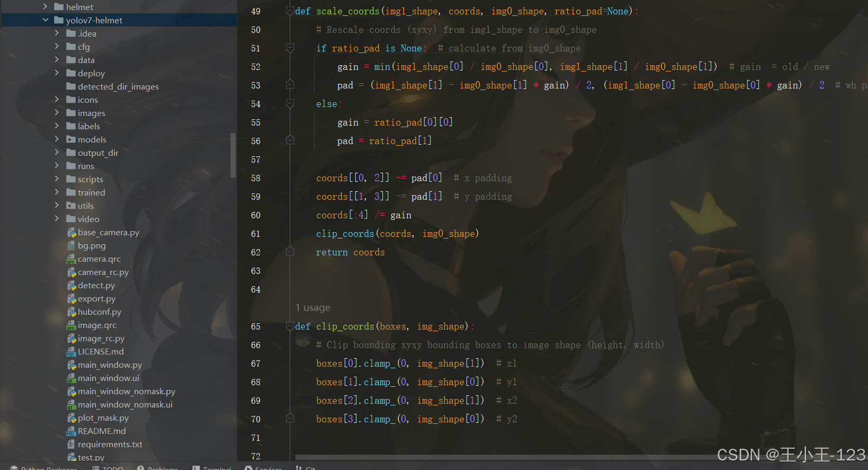Select main_window.py in the project tree
The height and width of the screenshot is (470, 868).
(x=110, y=365)
